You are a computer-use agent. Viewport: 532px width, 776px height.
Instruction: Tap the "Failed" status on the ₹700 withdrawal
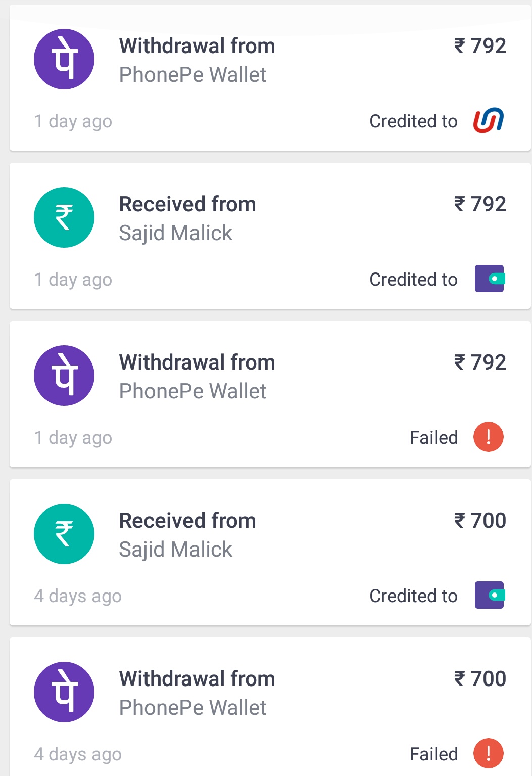pos(433,754)
